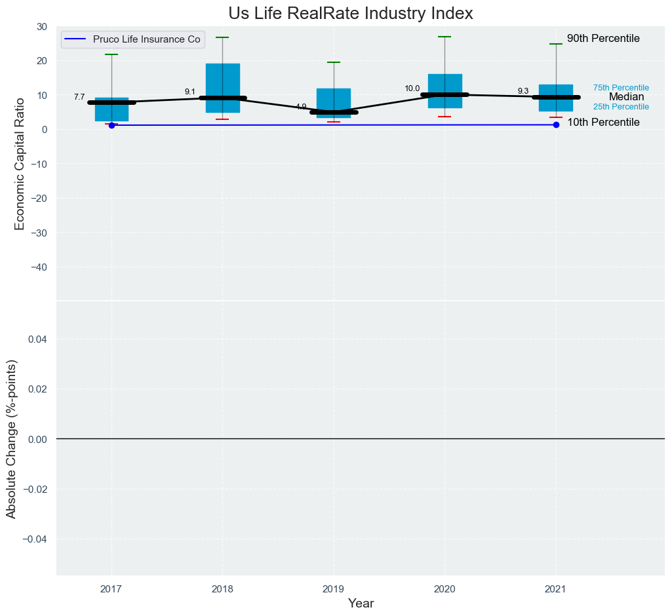Viewport: 672px width, 616px height.
Task: Select the green 90th percentile cap for 2020
Action: (x=445, y=37)
